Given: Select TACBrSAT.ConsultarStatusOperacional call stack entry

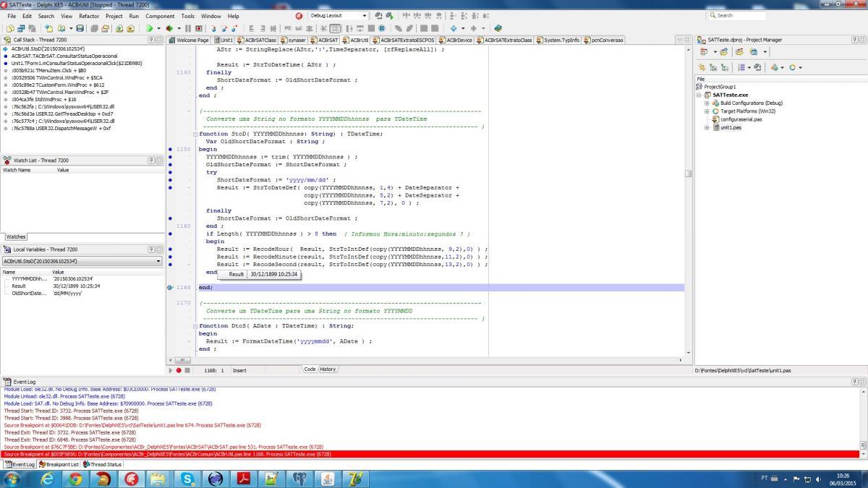Looking at the screenshot, I should (64, 55).
